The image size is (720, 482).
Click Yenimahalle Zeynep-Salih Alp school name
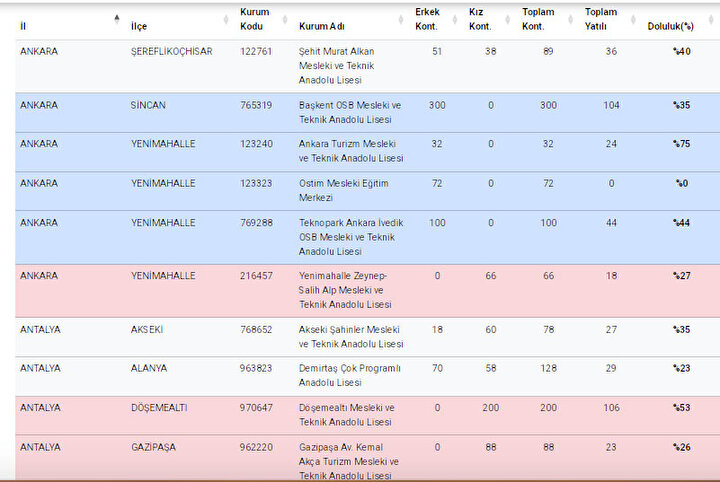(x=345, y=290)
